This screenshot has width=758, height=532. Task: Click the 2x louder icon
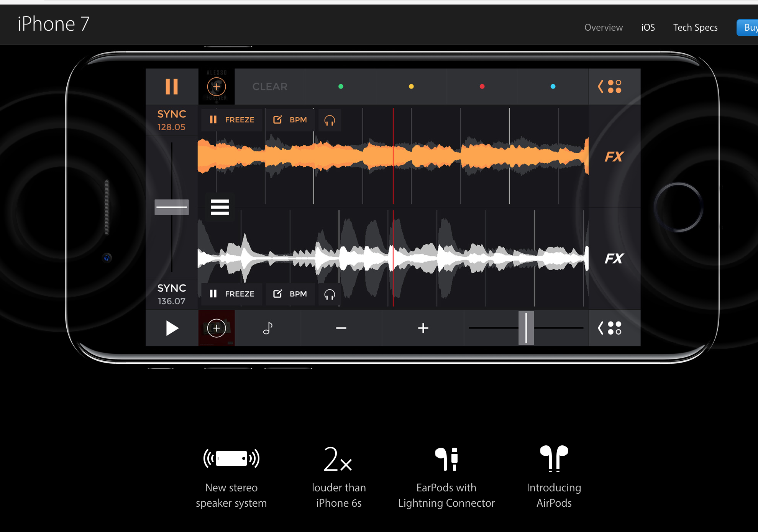tap(338, 459)
